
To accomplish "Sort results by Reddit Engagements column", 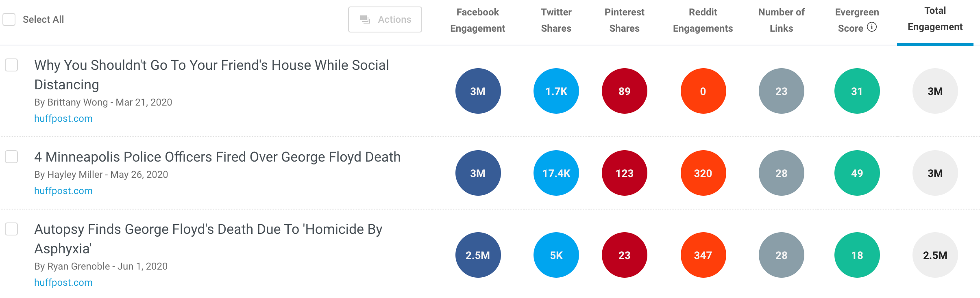I will [703, 20].
